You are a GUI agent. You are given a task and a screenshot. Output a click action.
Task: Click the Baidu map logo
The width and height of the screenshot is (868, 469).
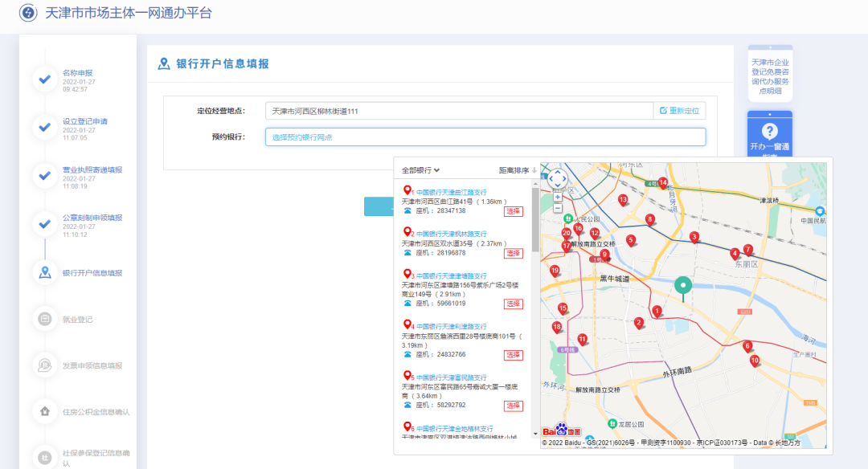561,430
